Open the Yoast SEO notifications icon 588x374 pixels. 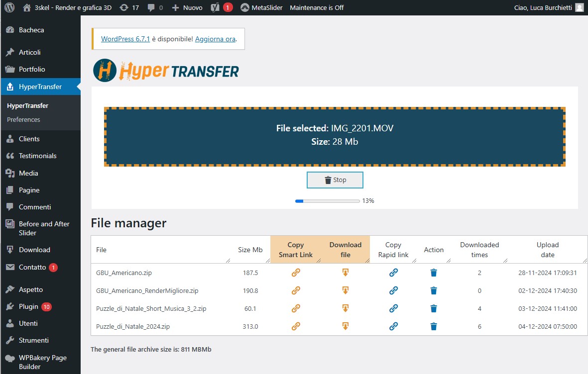222,7
